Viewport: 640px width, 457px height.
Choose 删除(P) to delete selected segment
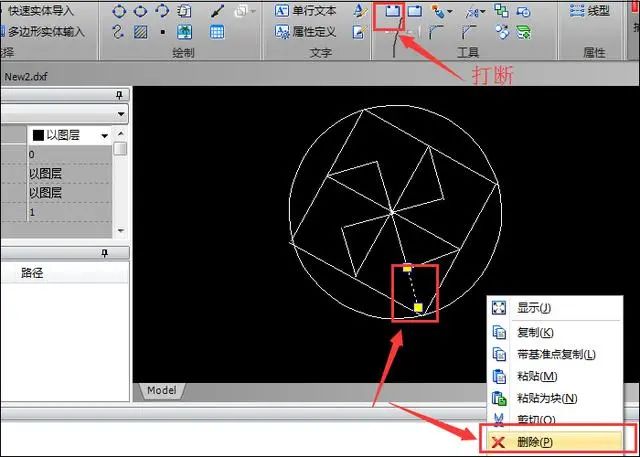[x=555, y=442]
